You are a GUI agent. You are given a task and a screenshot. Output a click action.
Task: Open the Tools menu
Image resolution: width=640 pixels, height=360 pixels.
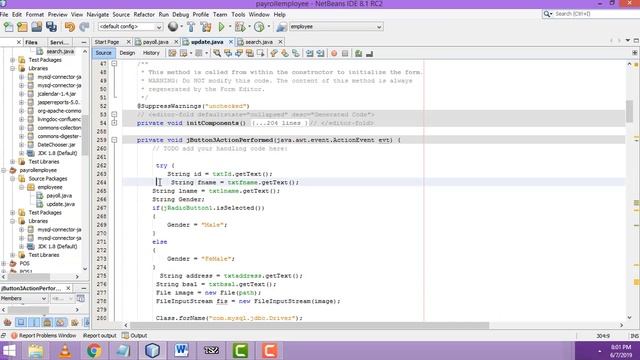[x=238, y=14]
